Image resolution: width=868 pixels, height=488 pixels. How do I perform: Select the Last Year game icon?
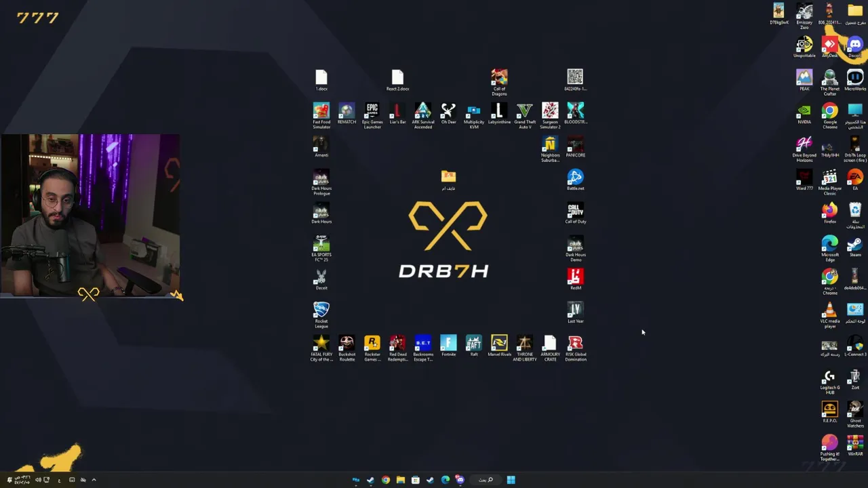point(576,312)
